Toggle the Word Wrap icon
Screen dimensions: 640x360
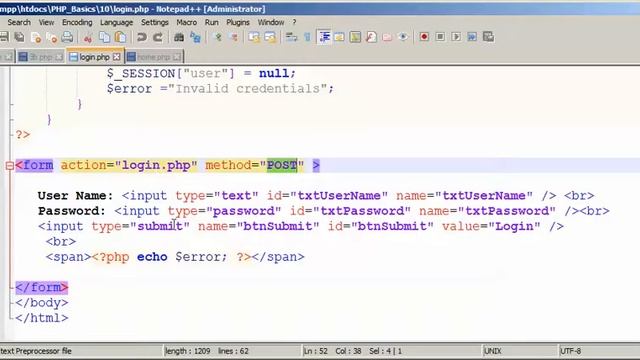tap(291, 37)
